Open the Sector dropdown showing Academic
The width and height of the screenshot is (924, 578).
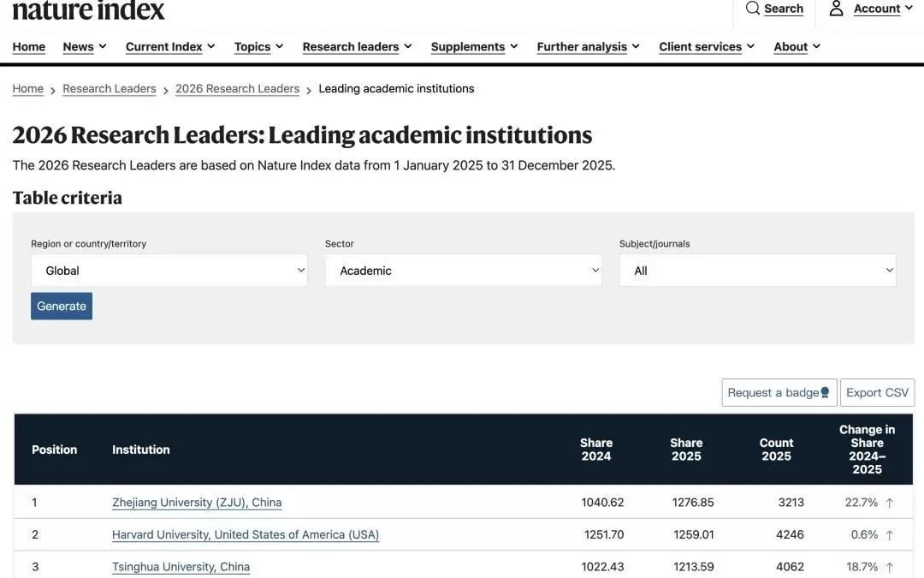463,271
